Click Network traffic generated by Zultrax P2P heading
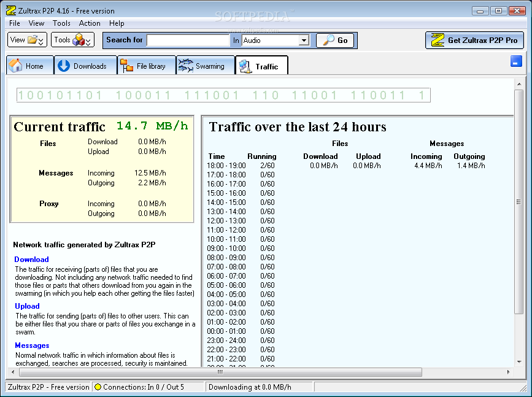The width and height of the screenshot is (532, 397). coord(84,245)
